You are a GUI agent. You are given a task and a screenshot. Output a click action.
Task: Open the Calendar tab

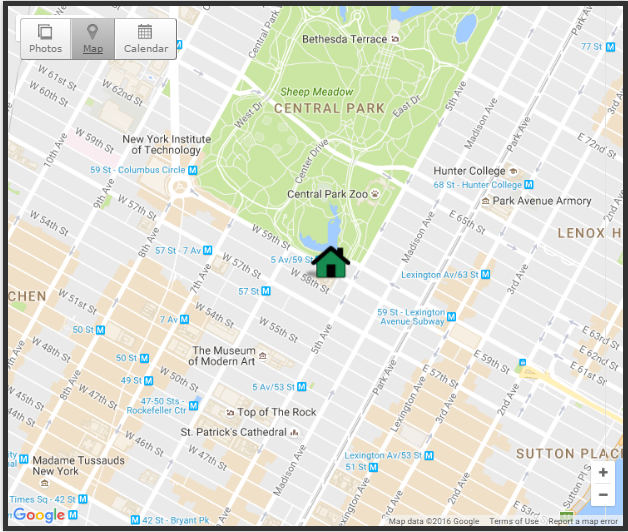pos(146,39)
